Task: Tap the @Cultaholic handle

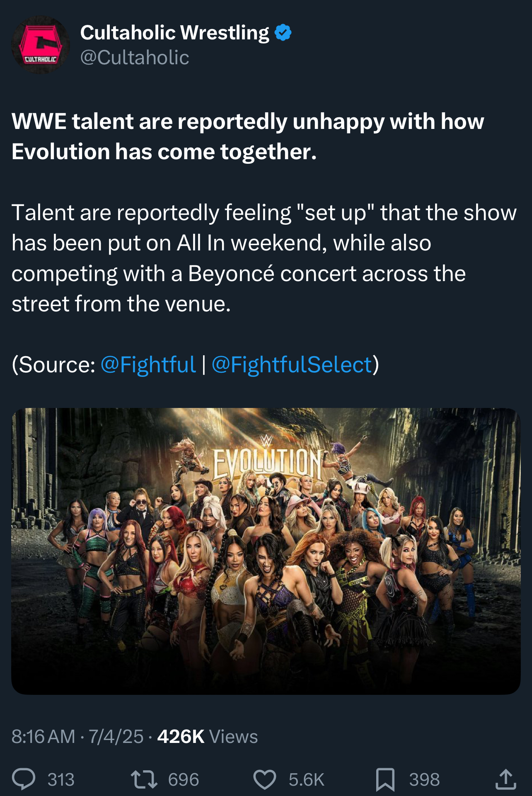Action: coord(135,57)
